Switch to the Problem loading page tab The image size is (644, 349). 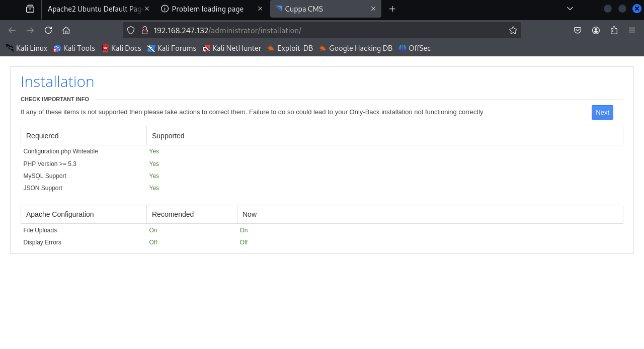[x=207, y=9]
